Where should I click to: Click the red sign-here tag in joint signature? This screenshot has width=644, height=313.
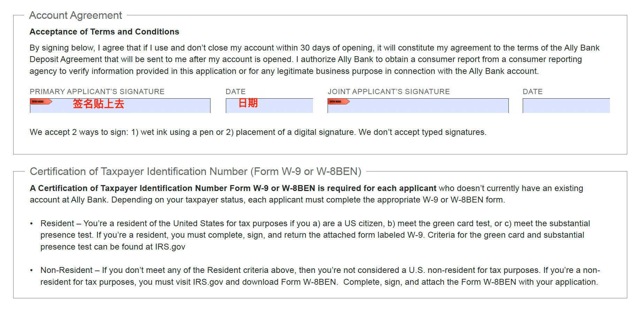tap(338, 102)
